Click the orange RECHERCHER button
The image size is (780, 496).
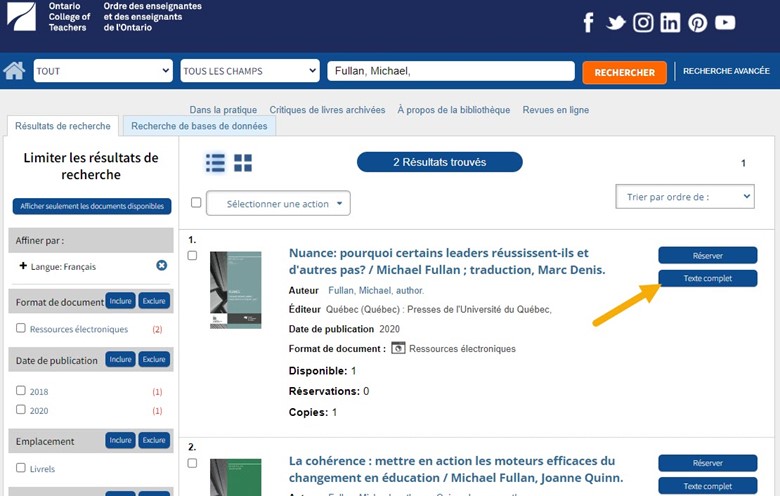point(624,72)
